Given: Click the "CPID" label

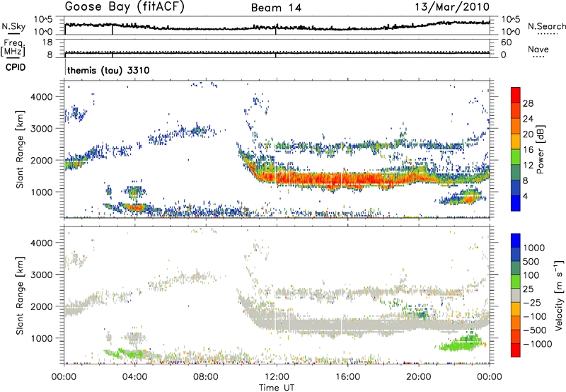Looking at the screenshot, I should (x=16, y=67).
